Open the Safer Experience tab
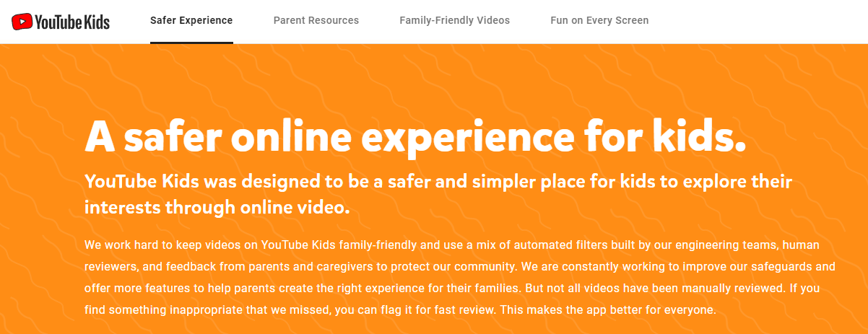Viewport: 868px width, 334px height. (x=191, y=20)
